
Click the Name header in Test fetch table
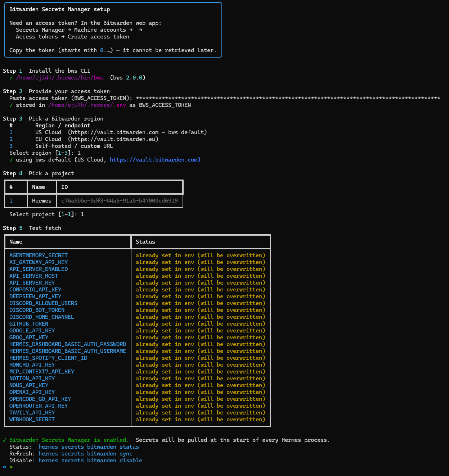click(16, 242)
